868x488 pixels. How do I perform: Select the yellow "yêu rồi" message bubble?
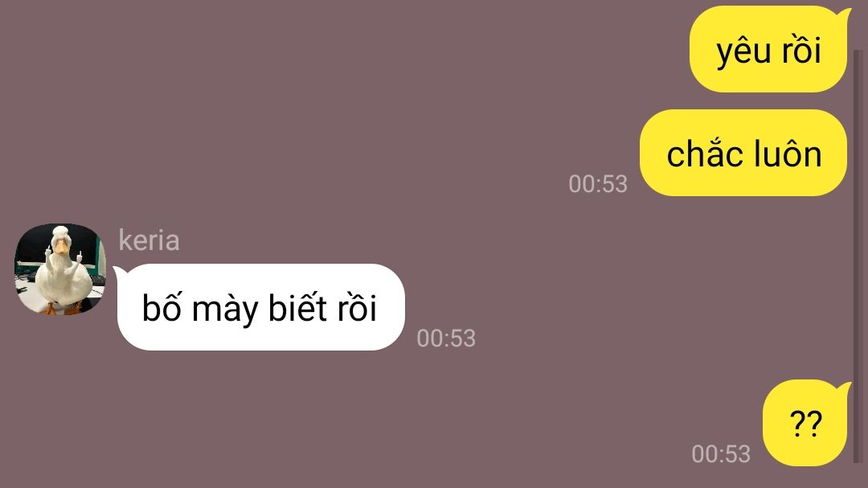coord(768,49)
